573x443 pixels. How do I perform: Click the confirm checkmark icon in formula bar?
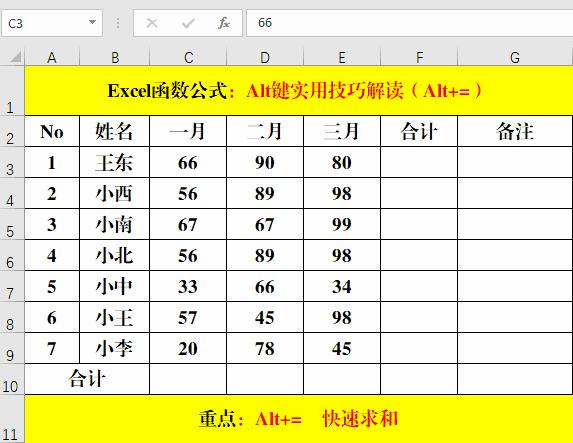coord(188,23)
